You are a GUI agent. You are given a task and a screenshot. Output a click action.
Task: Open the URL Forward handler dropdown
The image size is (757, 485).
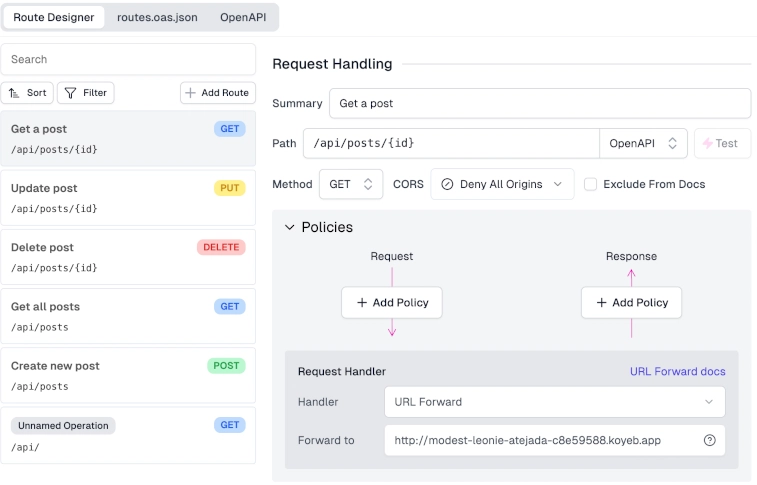click(555, 402)
